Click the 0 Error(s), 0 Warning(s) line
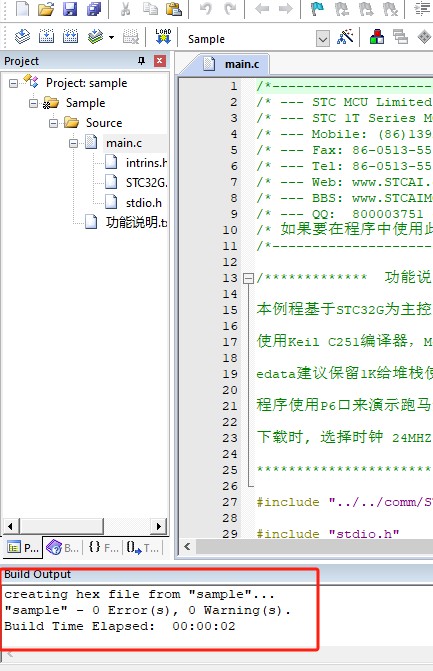The height and width of the screenshot is (671, 433). 148,610
